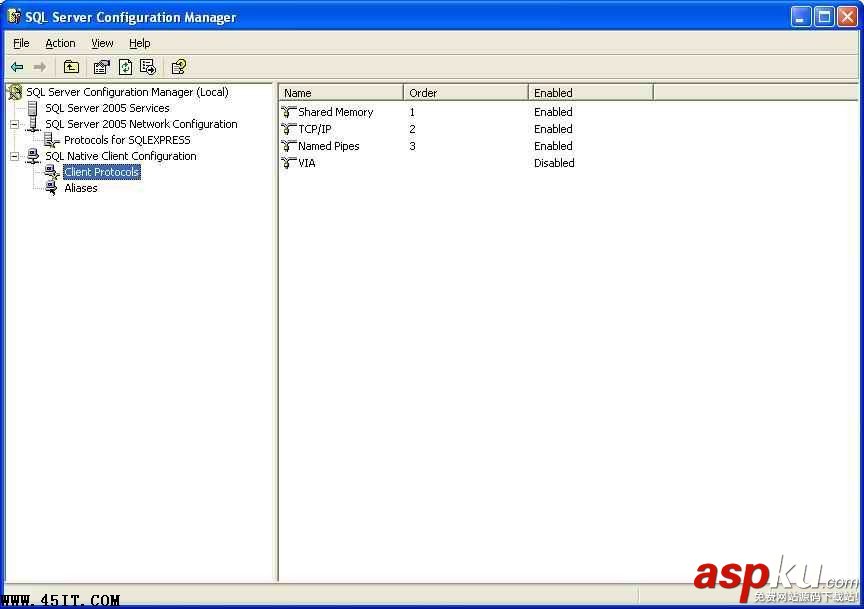Click the Forward arrow toolbar icon
The width and height of the screenshot is (864, 609).
point(40,67)
